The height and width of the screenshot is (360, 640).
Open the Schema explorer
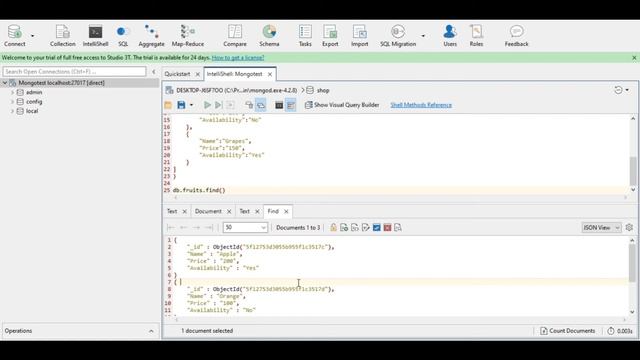point(269,36)
